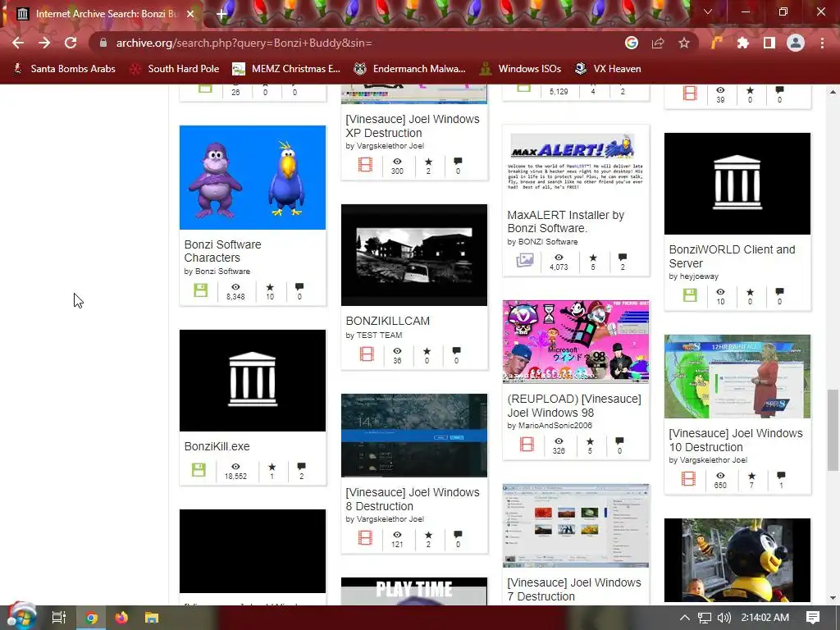Image resolution: width=840 pixels, height=630 pixels.
Task: Open the tab search chevron
Action: tap(708, 11)
